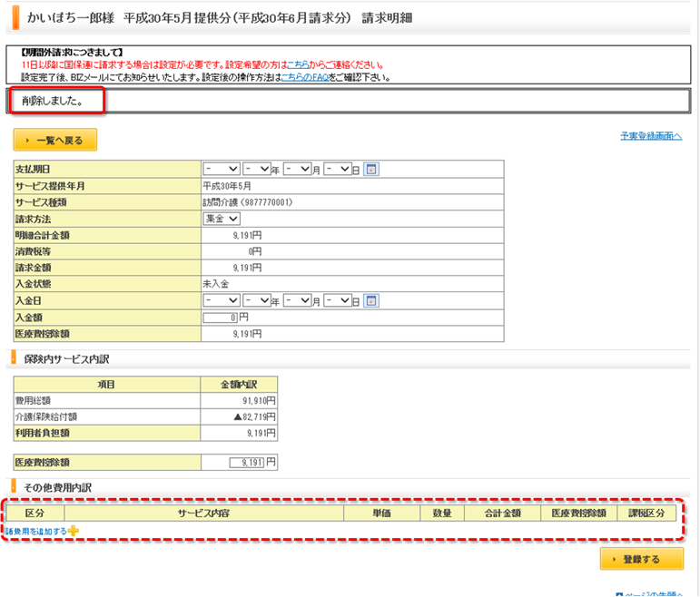Click the 単価 column header
Screen dimensions: 700x597
(381, 514)
